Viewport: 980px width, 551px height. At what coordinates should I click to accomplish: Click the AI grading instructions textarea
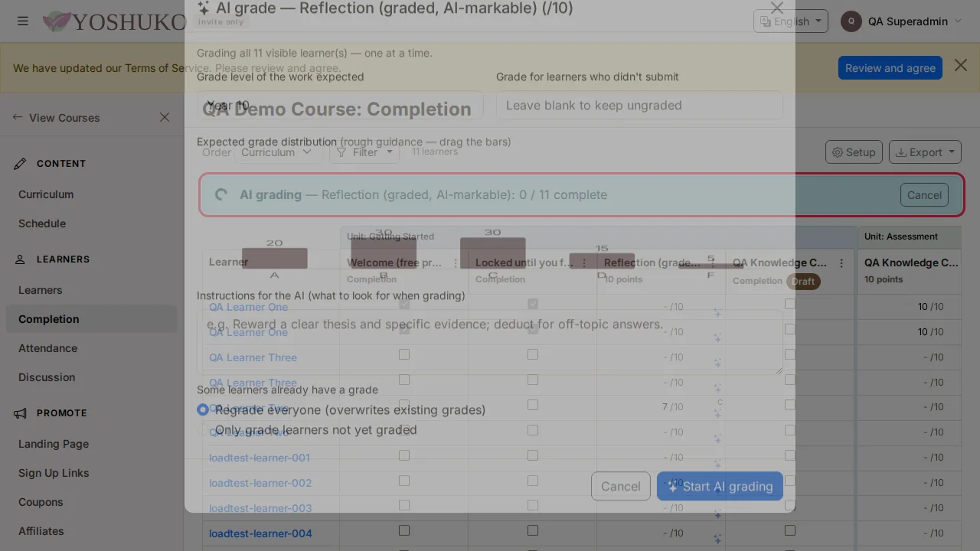pyautogui.click(x=490, y=341)
